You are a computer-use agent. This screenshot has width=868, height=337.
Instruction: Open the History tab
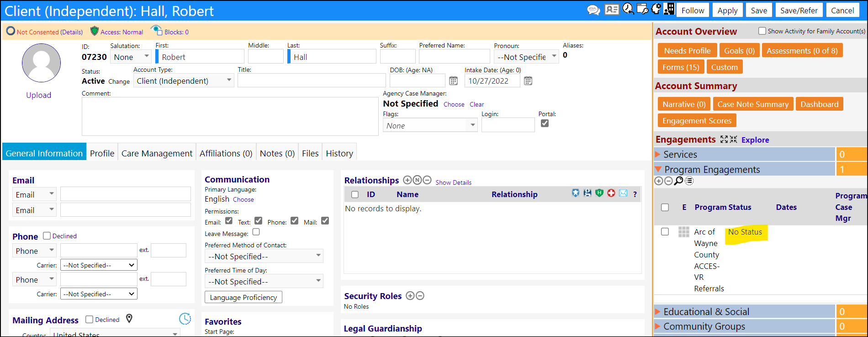click(x=339, y=153)
